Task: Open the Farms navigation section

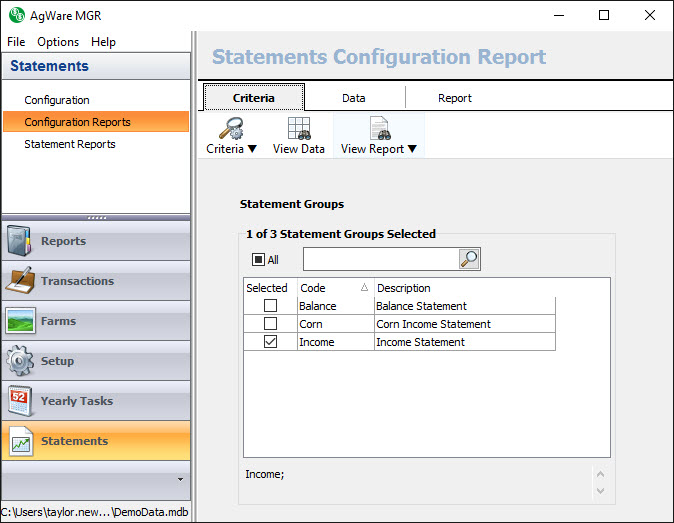Action: [x=95, y=321]
